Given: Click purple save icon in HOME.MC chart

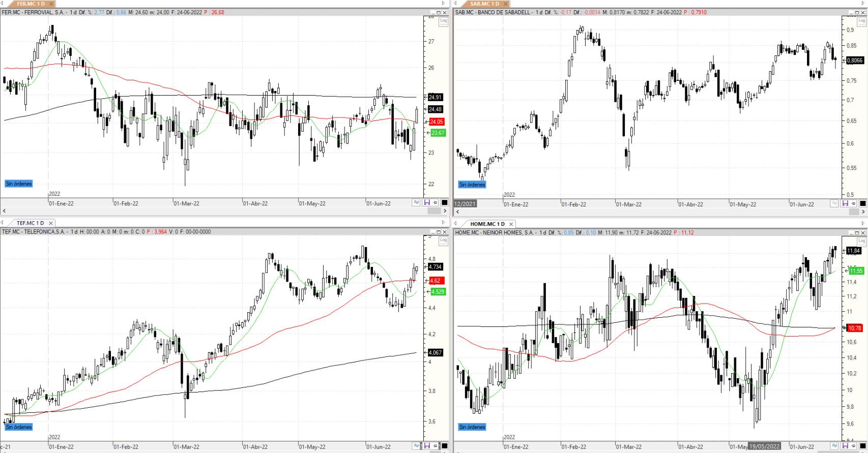Looking at the screenshot, I should (x=845, y=446).
